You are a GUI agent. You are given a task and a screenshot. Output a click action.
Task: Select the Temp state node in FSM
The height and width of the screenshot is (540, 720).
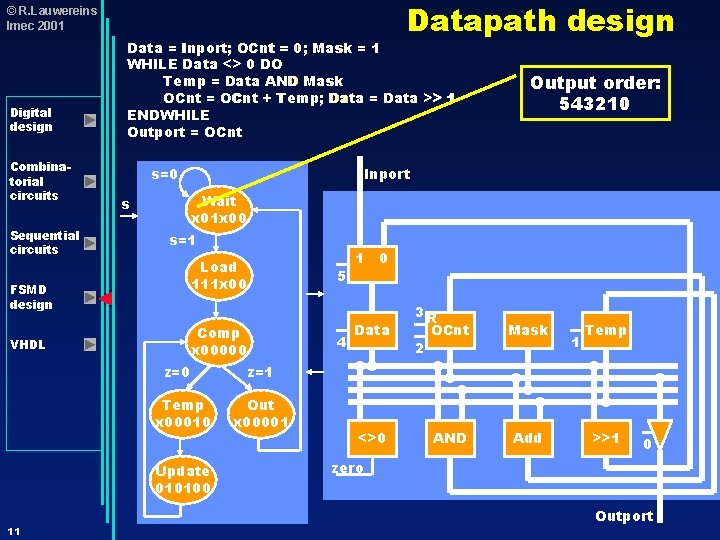pyautogui.click(x=183, y=414)
